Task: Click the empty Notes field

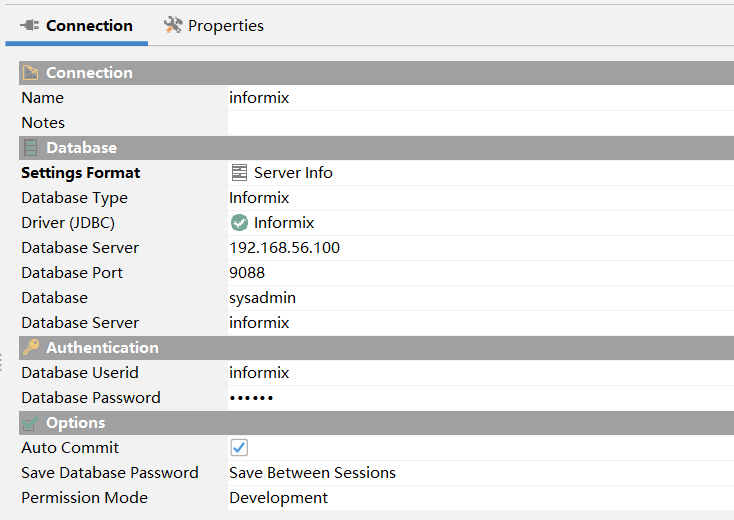Action: tap(481, 123)
